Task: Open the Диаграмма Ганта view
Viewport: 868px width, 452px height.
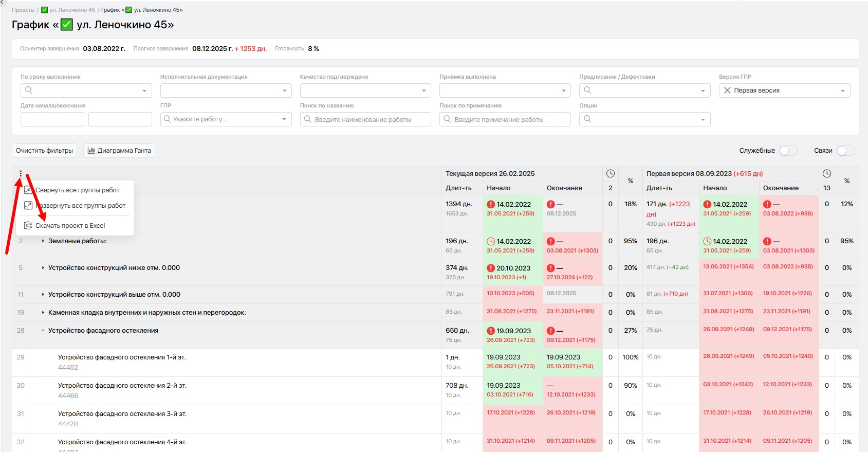Action: click(x=119, y=151)
